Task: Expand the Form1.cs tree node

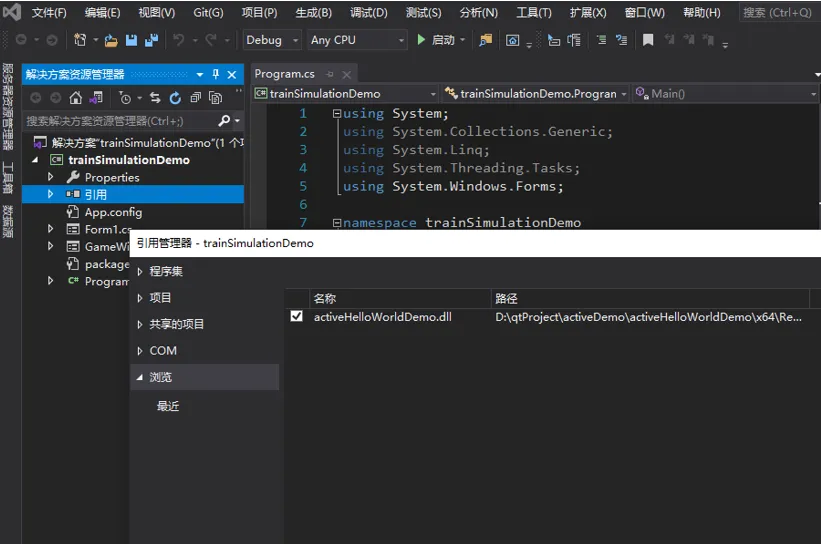Action: point(51,229)
